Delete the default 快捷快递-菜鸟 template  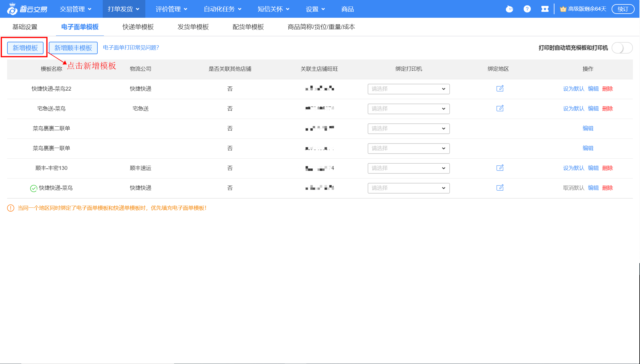607,188
